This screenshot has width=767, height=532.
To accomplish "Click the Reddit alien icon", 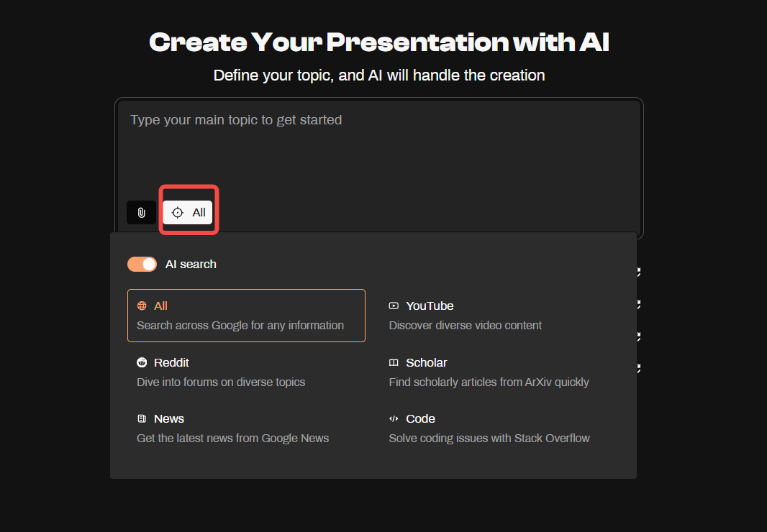I will [x=142, y=362].
